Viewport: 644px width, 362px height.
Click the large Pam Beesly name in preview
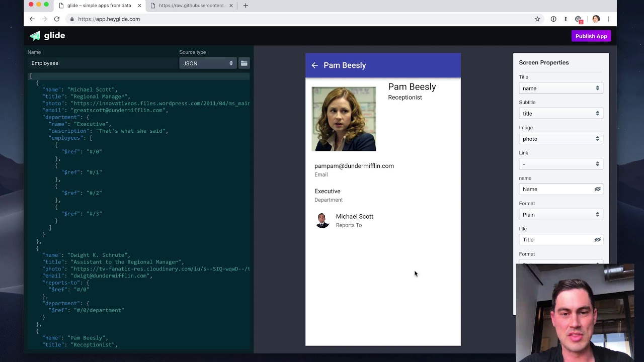click(x=412, y=87)
